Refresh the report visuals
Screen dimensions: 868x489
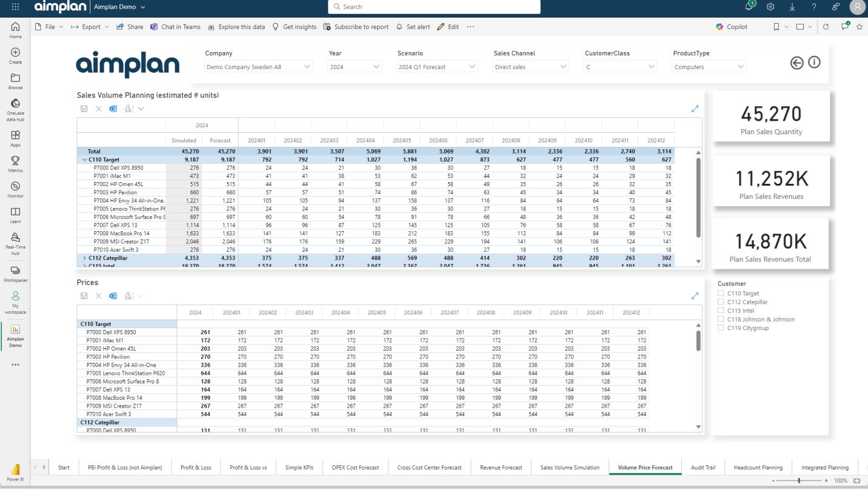click(x=826, y=27)
